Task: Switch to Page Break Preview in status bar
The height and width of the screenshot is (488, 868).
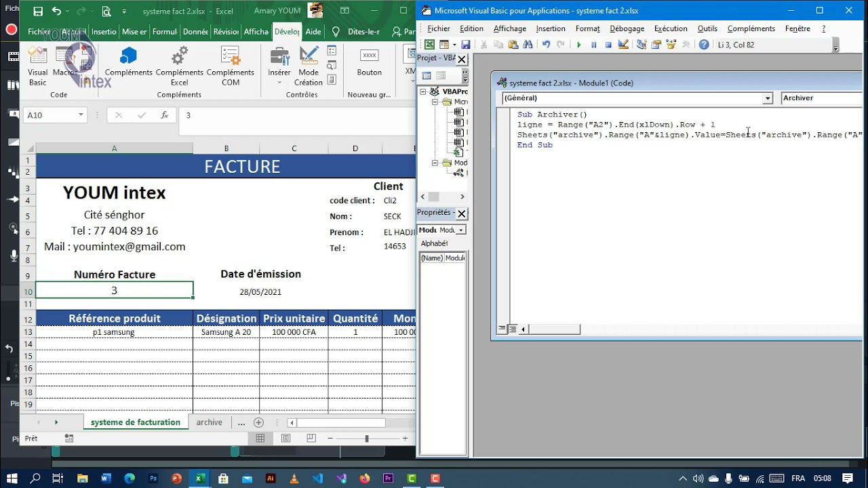Action: coord(311,439)
